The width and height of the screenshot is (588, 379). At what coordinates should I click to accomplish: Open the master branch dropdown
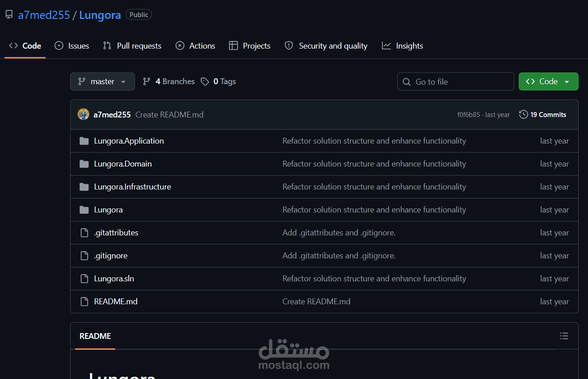coord(103,81)
